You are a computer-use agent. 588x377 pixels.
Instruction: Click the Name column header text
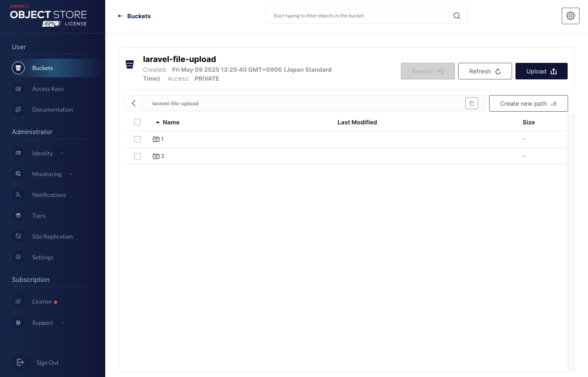[x=171, y=122]
